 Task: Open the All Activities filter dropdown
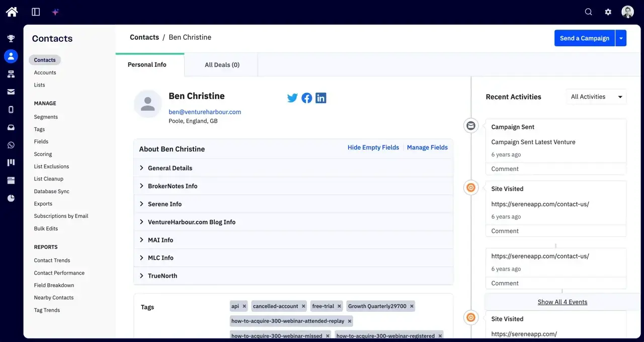point(596,97)
